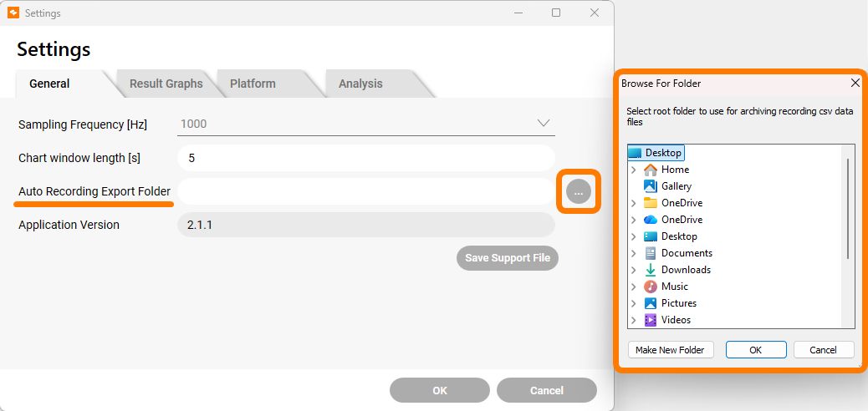Open folder browser via ellipsis button

tap(579, 192)
